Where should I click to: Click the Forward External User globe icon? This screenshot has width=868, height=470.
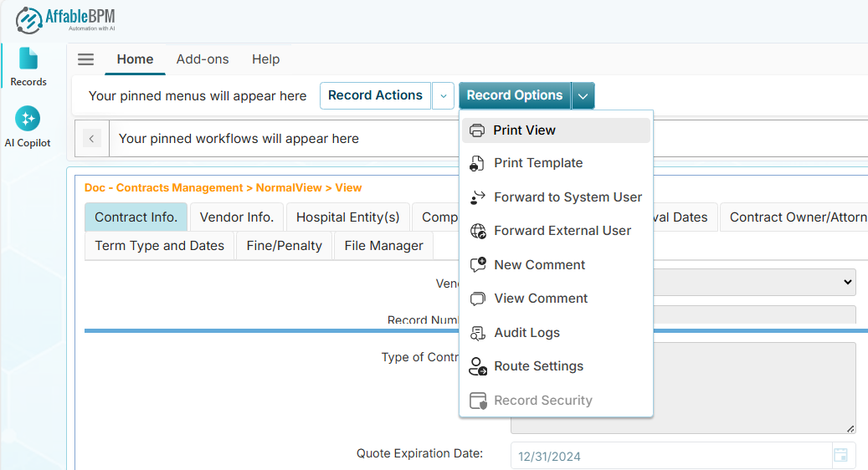(478, 231)
